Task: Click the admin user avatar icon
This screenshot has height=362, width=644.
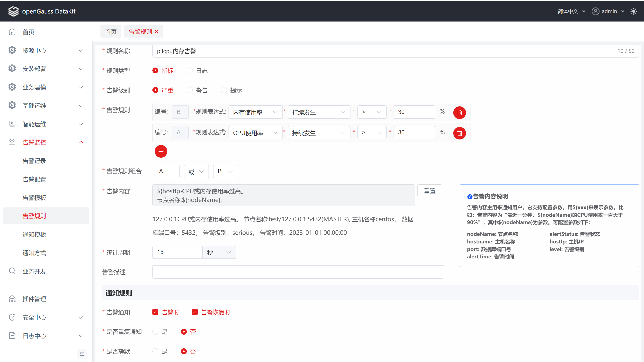Action: (x=595, y=11)
